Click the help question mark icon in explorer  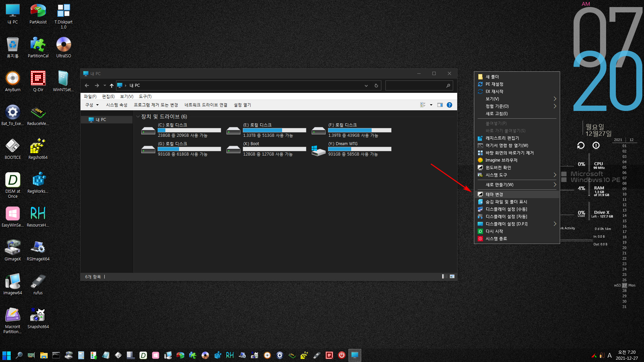449,105
